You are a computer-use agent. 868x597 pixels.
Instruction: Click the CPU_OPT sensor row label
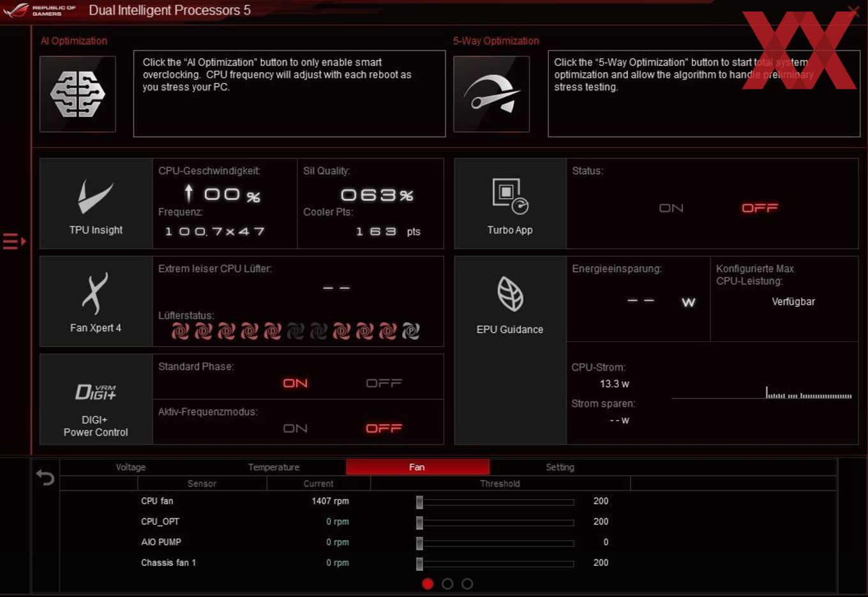tap(160, 521)
